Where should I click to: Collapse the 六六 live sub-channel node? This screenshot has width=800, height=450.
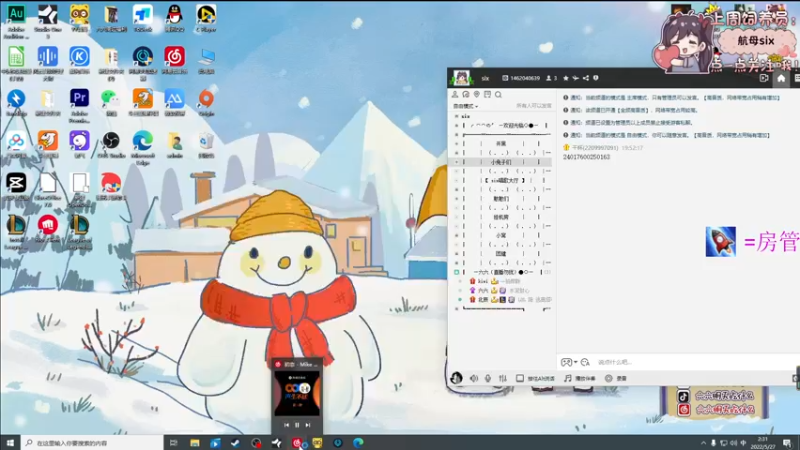(x=457, y=272)
